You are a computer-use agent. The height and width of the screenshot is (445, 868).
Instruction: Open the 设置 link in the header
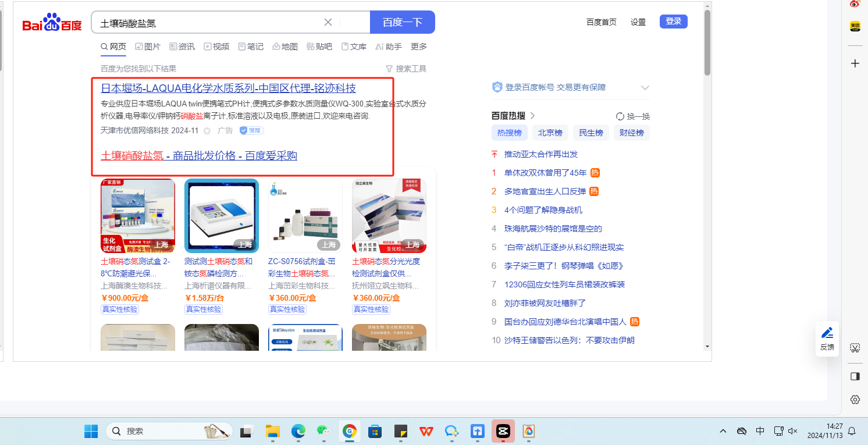638,22
